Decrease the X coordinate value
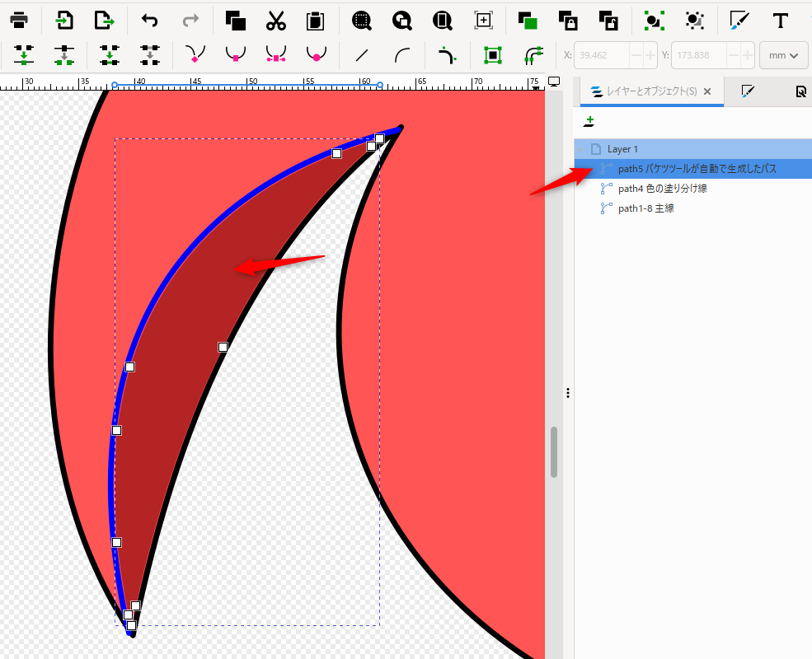 pyautogui.click(x=636, y=55)
